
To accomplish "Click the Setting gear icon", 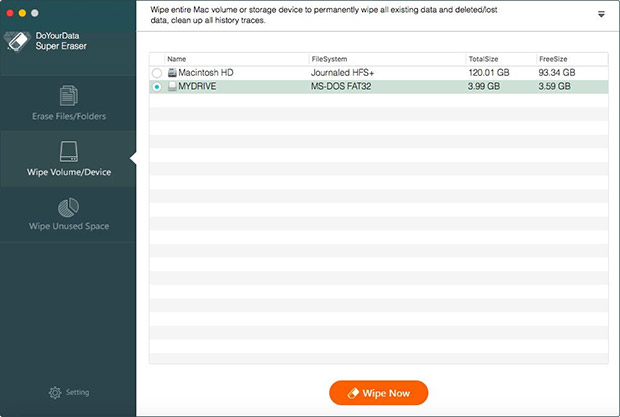I will [55, 392].
